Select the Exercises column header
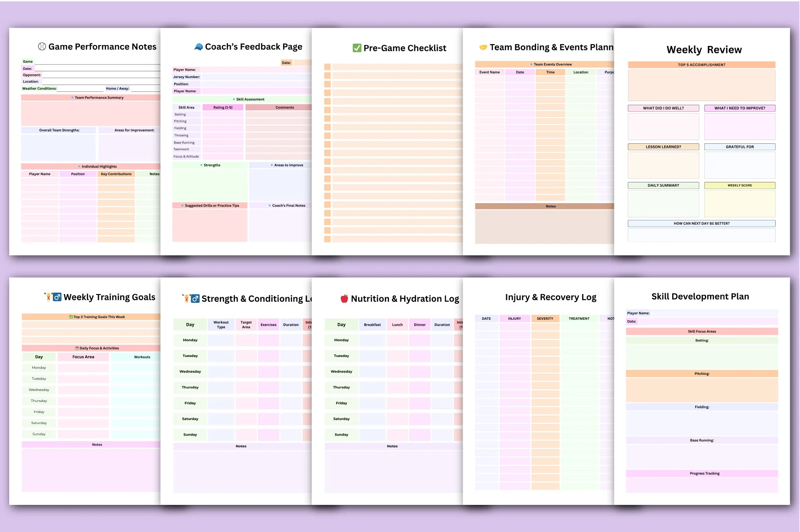 [269, 325]
